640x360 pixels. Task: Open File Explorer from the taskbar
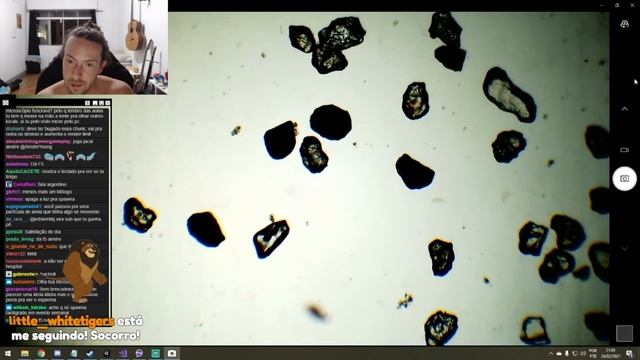[x=24, y=353]
